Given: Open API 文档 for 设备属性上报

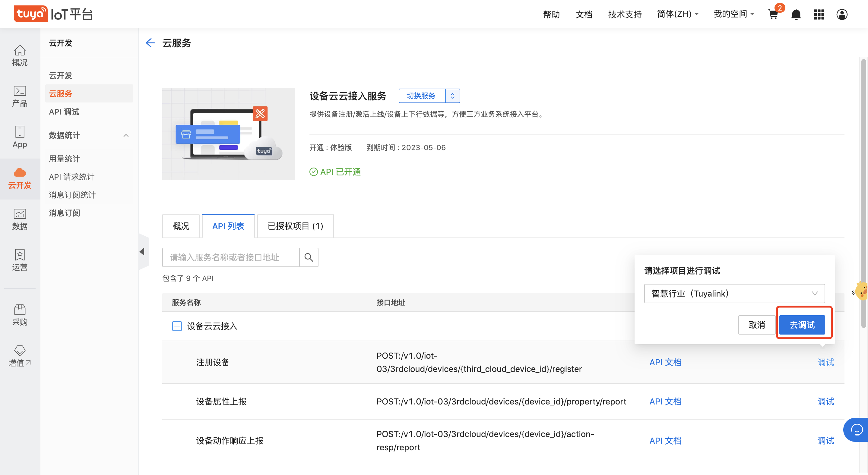Looking at the screenshot, I should pyautogui.click(x=666, y=402).
